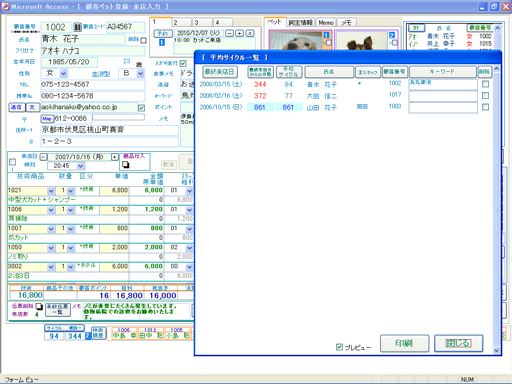The height and width of the screenshot is (384, 512).
Task: Toggle the 削除 checkbox beside customer name
Action: click(143, 40)
